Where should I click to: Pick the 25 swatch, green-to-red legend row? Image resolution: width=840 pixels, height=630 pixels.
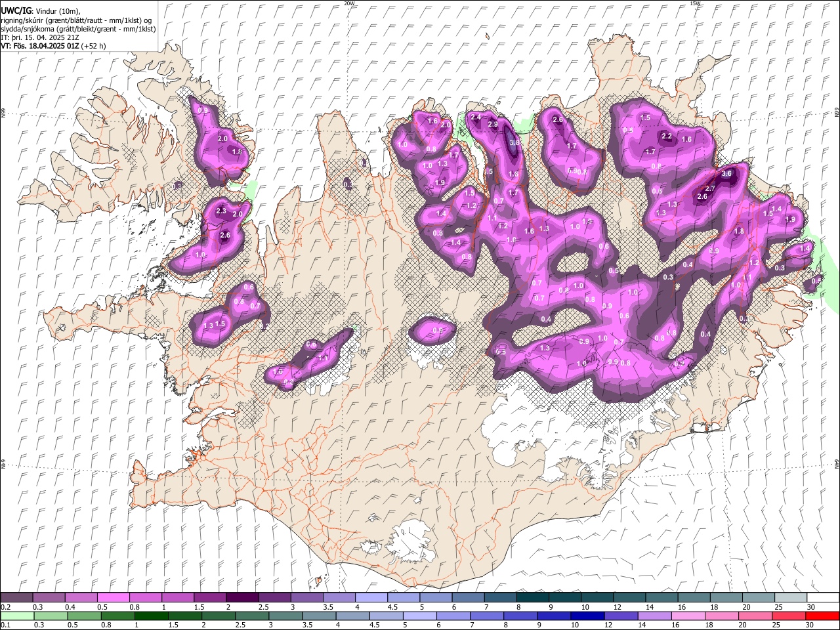pyautogui.click(x=788, y=616)
